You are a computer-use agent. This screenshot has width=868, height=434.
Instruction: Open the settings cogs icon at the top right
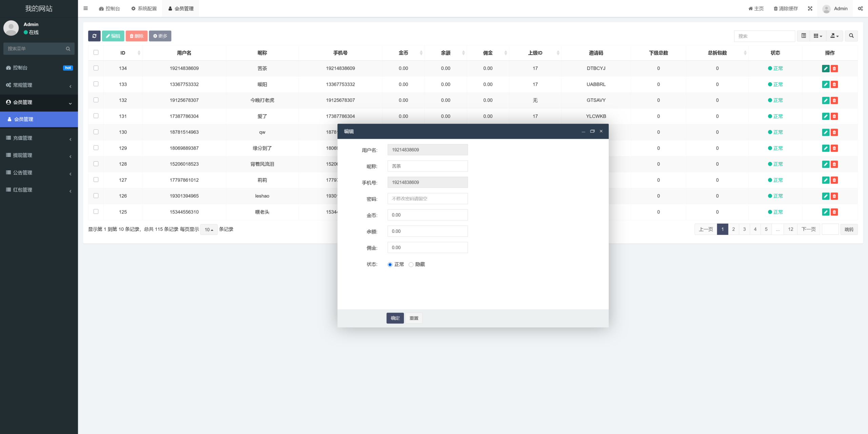860,8
